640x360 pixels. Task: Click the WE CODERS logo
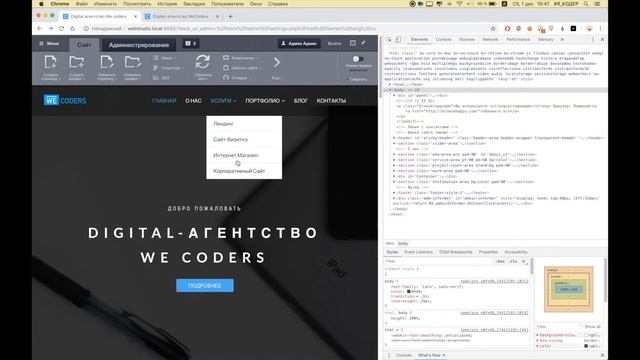(65, 100)
